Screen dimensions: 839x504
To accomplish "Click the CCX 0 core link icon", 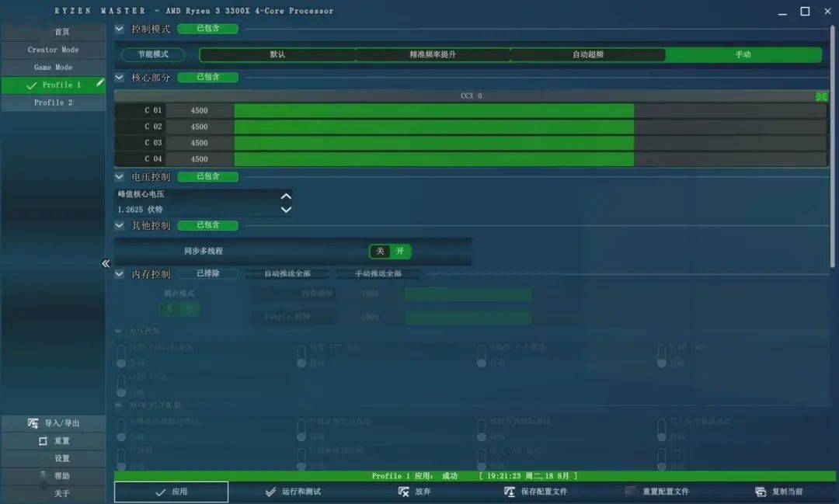I will 821,96.
